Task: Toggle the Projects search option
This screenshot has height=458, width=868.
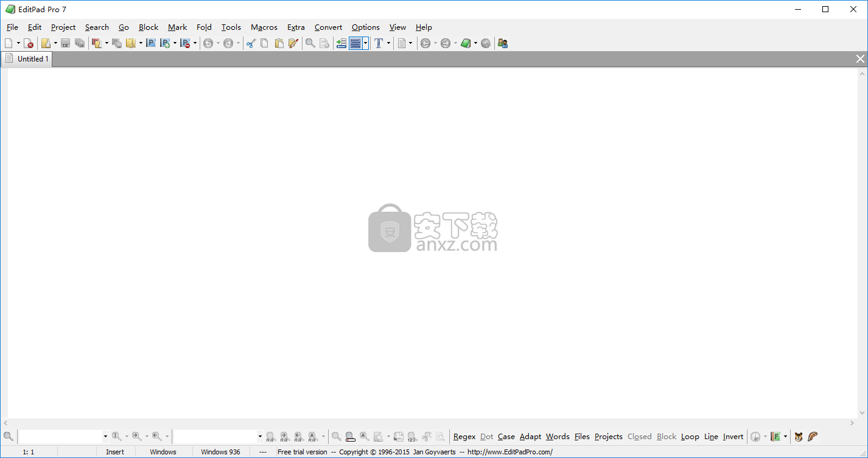Action: coord(608,437)
